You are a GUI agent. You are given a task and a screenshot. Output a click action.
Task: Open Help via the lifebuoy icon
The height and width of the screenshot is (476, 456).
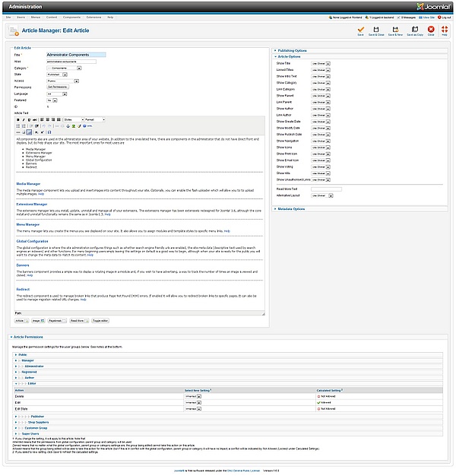445,30
